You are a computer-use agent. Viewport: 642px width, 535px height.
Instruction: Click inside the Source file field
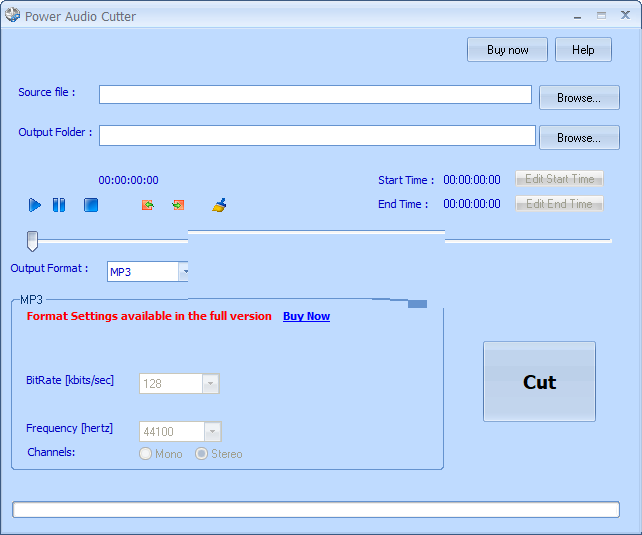tap(315, 95)
